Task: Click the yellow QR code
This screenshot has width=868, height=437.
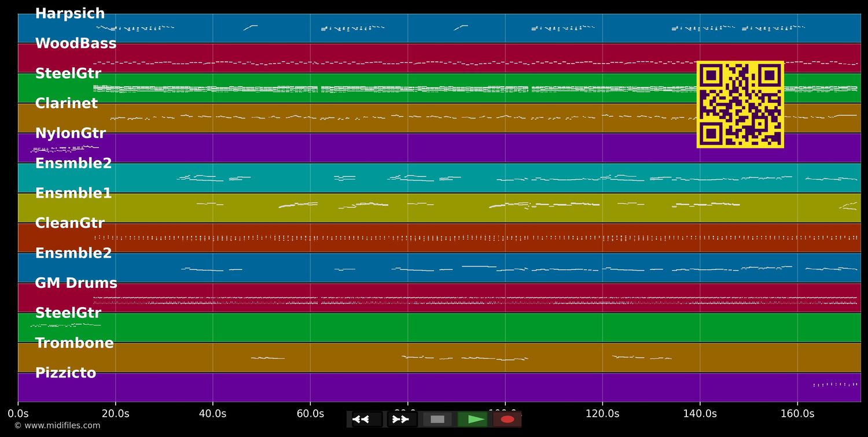Action: (x=740, y=105)
